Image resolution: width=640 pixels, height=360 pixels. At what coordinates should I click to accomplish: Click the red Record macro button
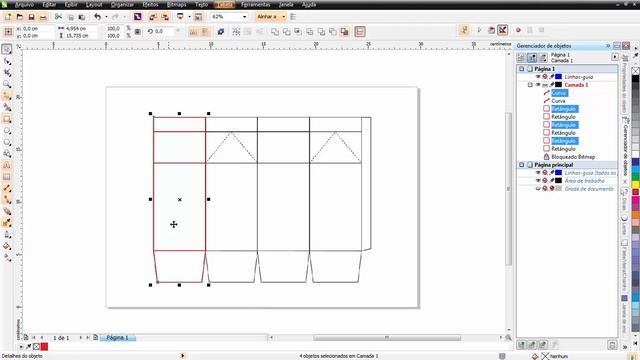(518, 30)
